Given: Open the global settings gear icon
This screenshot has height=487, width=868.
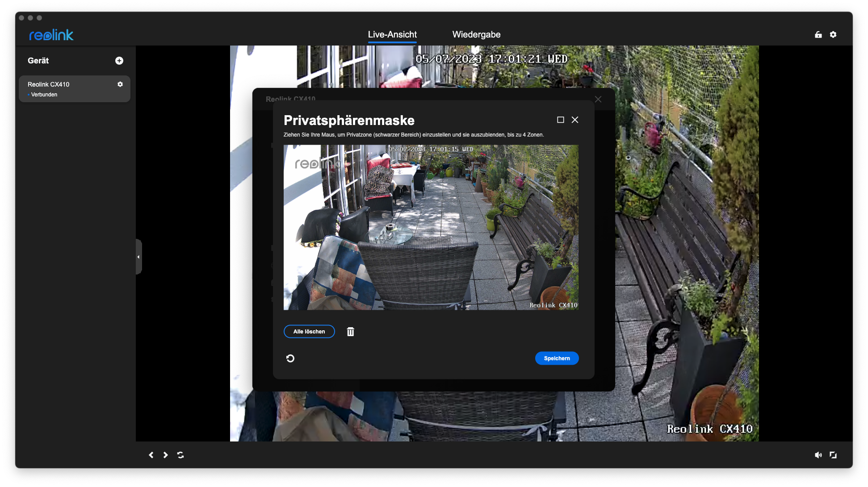Looking at the screenshot, I should coord(833,35).
